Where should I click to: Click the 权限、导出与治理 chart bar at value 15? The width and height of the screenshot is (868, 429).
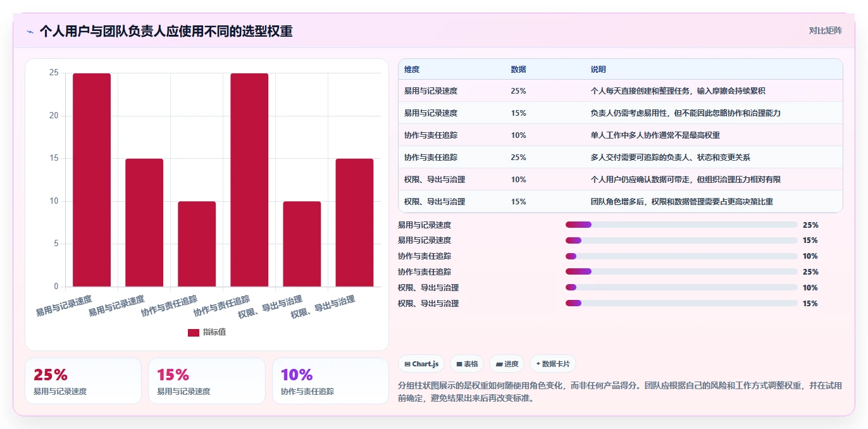click(354, 223)
